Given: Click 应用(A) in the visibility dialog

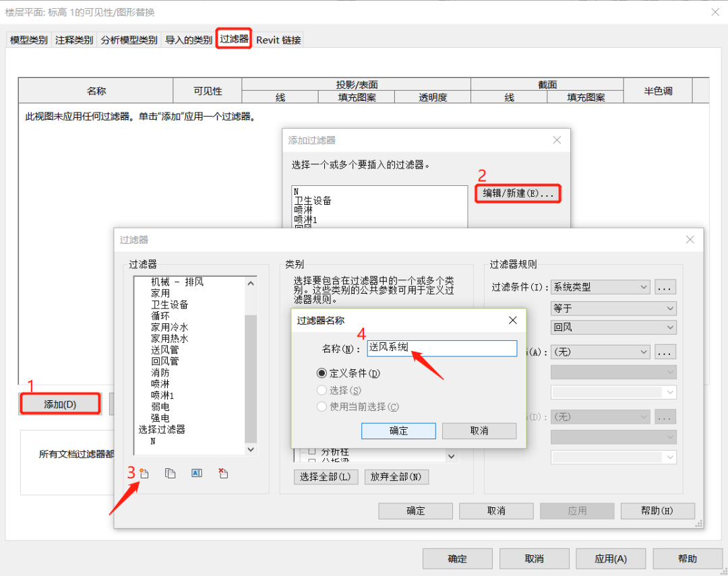Looking at the screenshot, I should [x=611, y=559].
